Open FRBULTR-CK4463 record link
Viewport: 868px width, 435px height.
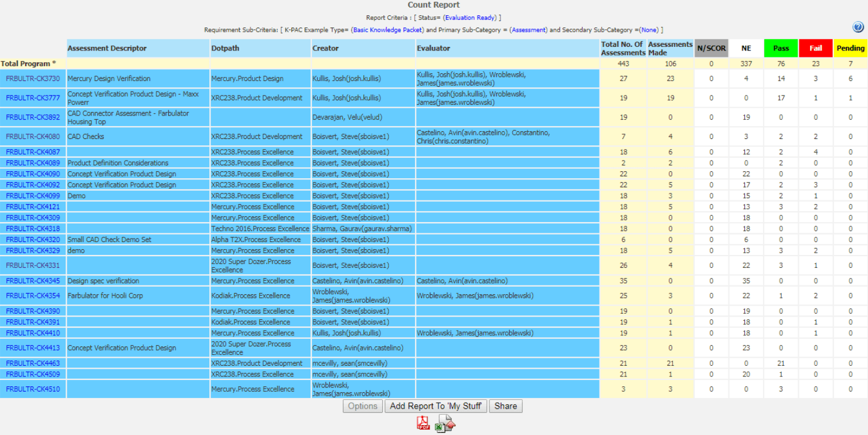tap(33, 363)
